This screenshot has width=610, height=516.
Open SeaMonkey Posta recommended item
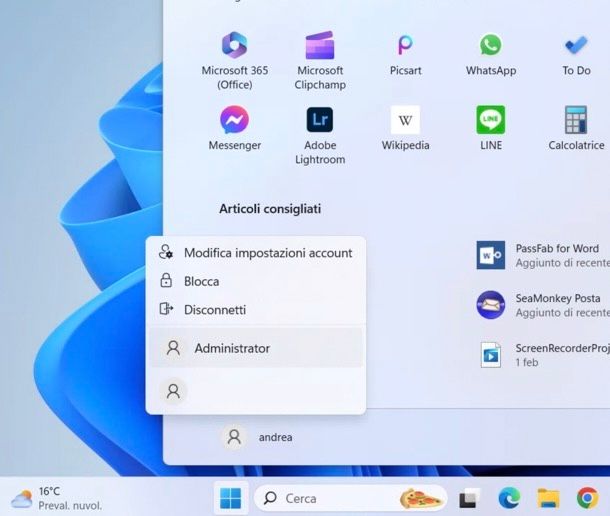543,305
